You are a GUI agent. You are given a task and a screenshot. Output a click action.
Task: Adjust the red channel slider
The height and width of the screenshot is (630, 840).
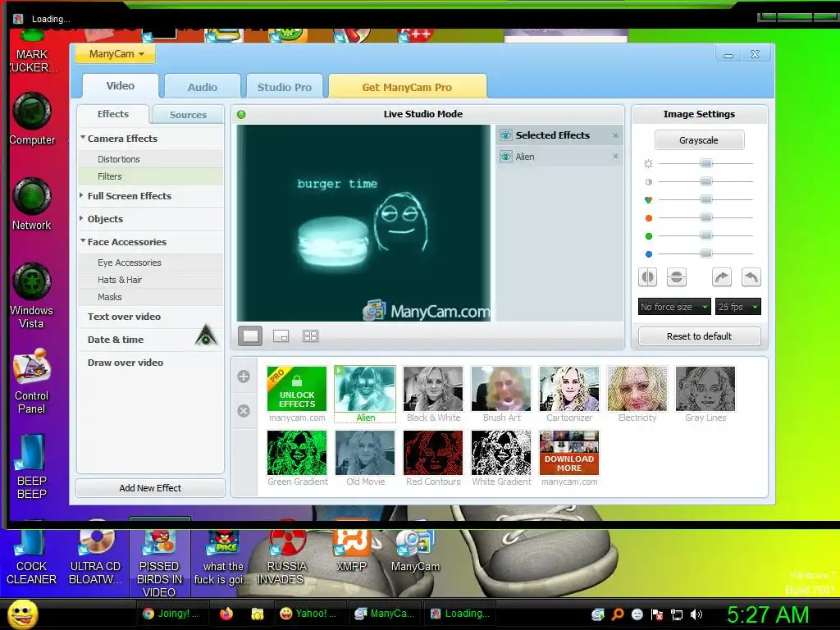click(706, 217)
